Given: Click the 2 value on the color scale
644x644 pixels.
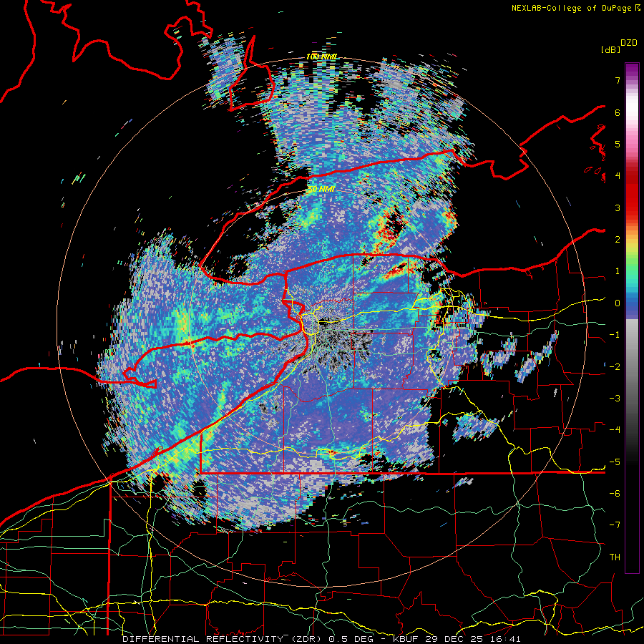Looking at the screenshot, I should pyautogui.click(x=618, y=240).
